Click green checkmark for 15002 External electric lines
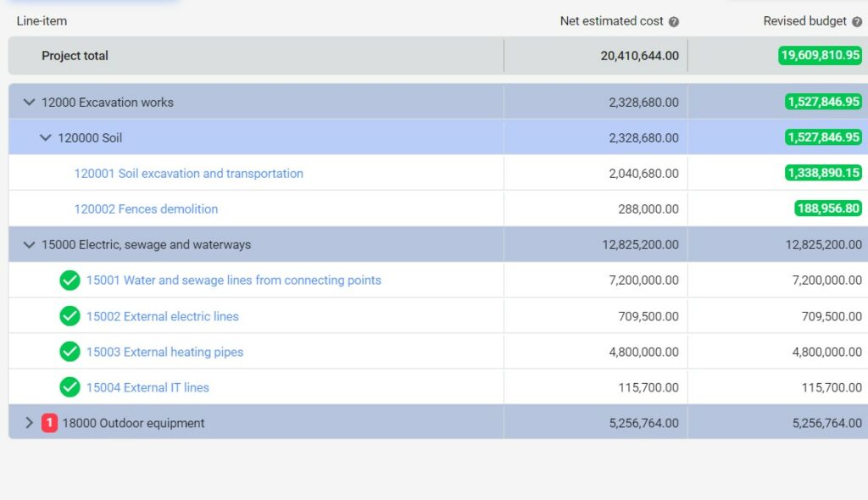Viewport: 868px width, 500px height. point(70,316)
